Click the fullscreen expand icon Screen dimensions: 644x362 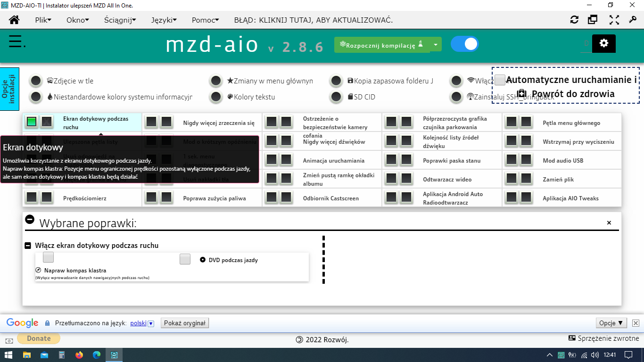pyautogui.click(x=614, y=20)
